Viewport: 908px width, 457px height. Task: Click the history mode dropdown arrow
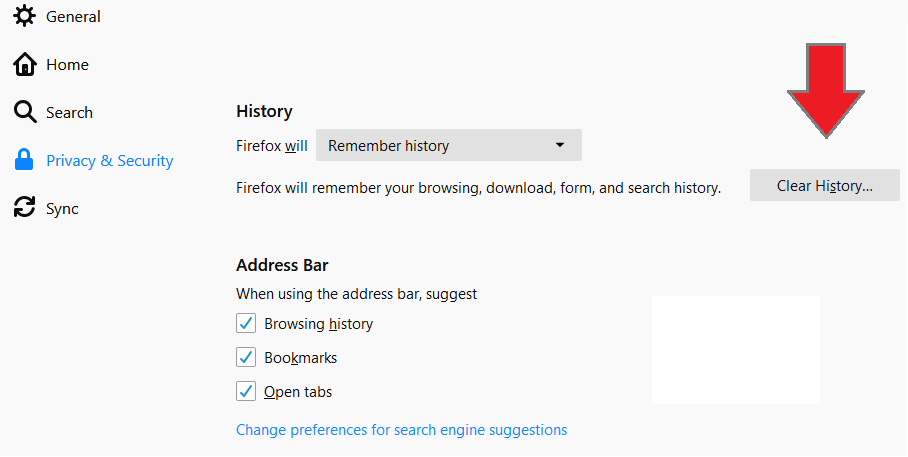(560, 145)
